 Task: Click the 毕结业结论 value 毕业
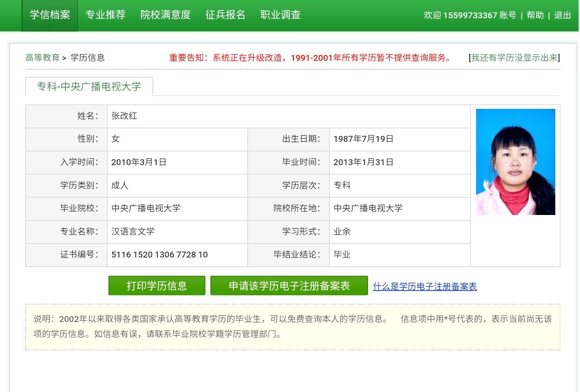[342, 255]
